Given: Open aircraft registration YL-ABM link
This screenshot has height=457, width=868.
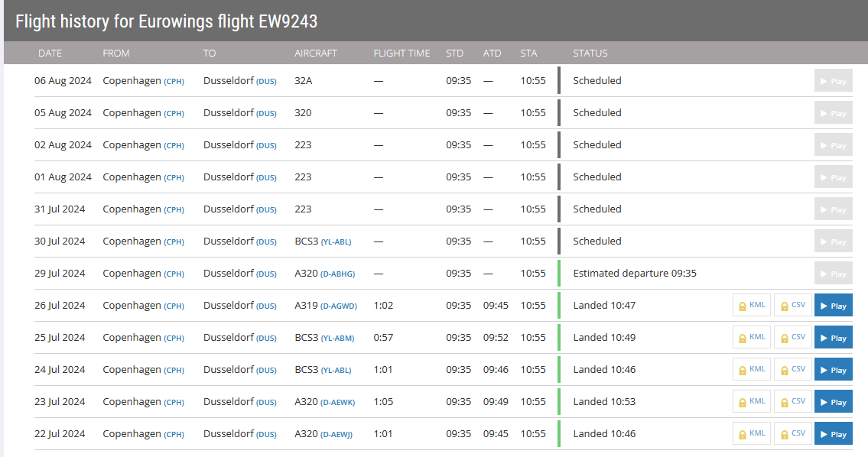Looking at the screenshot, I should [x=336, y=339].
